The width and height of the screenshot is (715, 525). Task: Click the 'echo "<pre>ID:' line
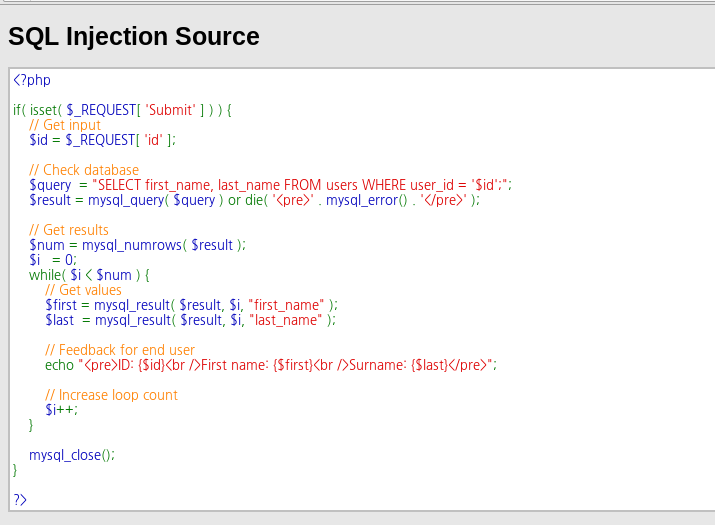pos(271,365)
